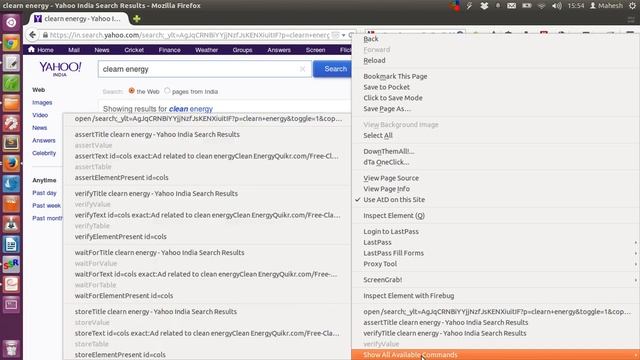Toggle "Use AtD on this Site" check item

coord(496,200)
